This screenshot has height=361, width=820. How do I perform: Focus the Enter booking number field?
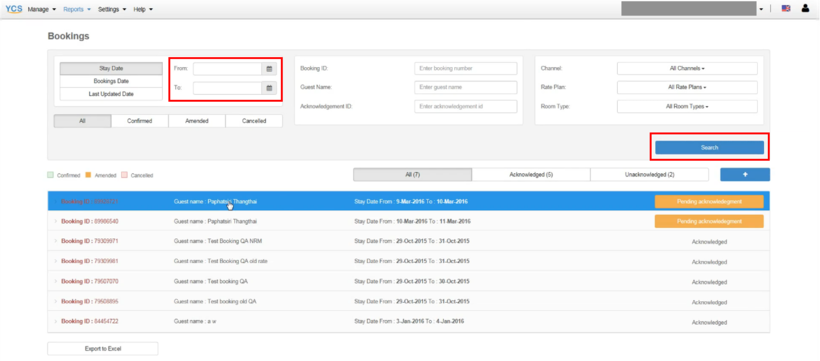(465, 69)
